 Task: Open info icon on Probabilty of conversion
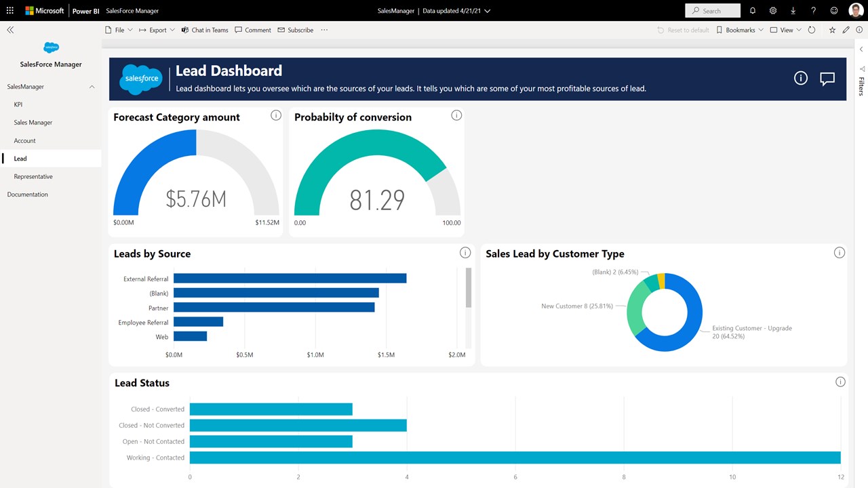point(456,115)
